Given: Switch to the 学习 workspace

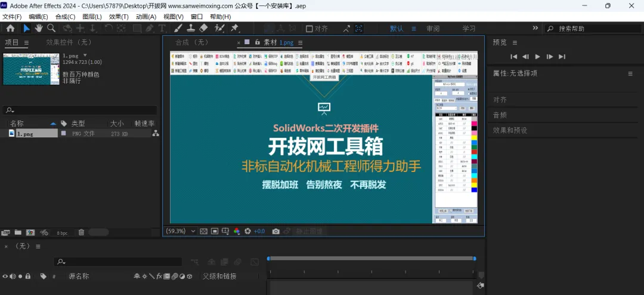Looking at the screenshot, I should (x=469, y=29).
